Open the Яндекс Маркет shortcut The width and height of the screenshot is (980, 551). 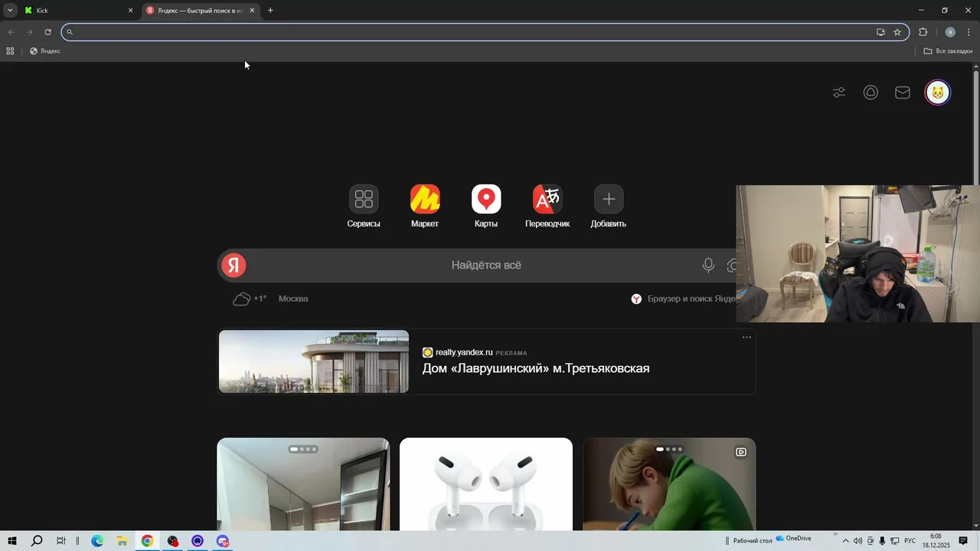tap(425, 199)
